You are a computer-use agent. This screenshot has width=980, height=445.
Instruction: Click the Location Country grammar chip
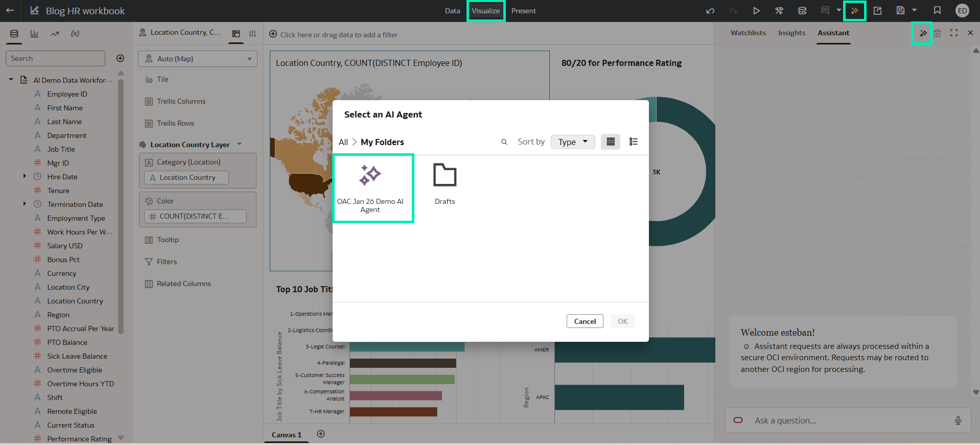point(186,177)
